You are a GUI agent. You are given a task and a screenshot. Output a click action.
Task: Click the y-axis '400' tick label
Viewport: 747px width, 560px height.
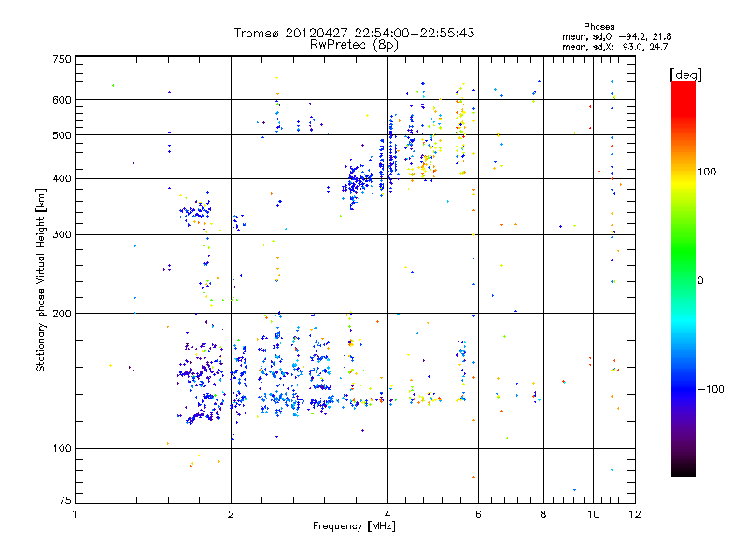[62, 179]
